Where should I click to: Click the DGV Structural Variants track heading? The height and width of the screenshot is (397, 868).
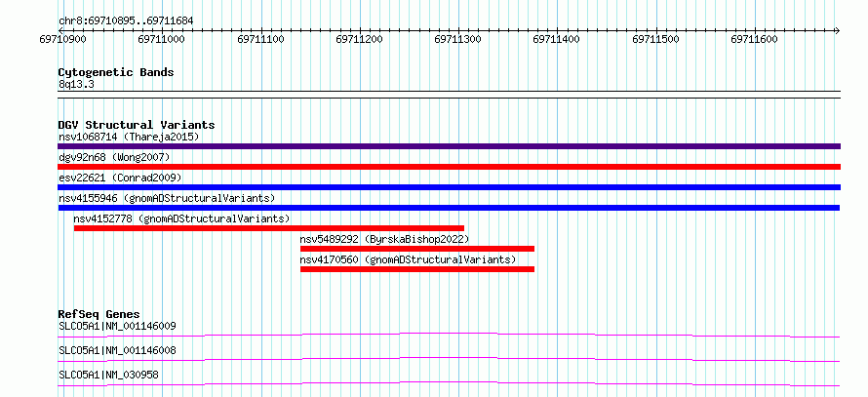tap(137, 125)
